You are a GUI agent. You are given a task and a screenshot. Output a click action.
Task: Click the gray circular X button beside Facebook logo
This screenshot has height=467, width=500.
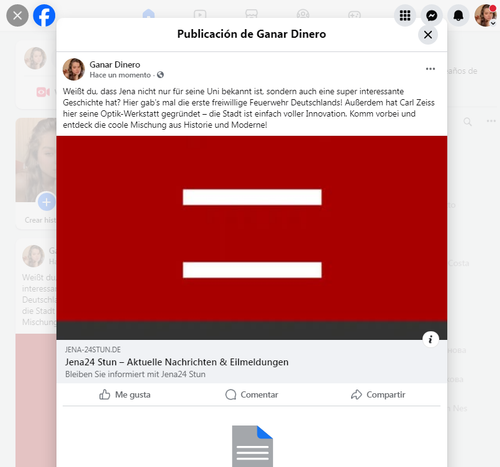(17, 15)
